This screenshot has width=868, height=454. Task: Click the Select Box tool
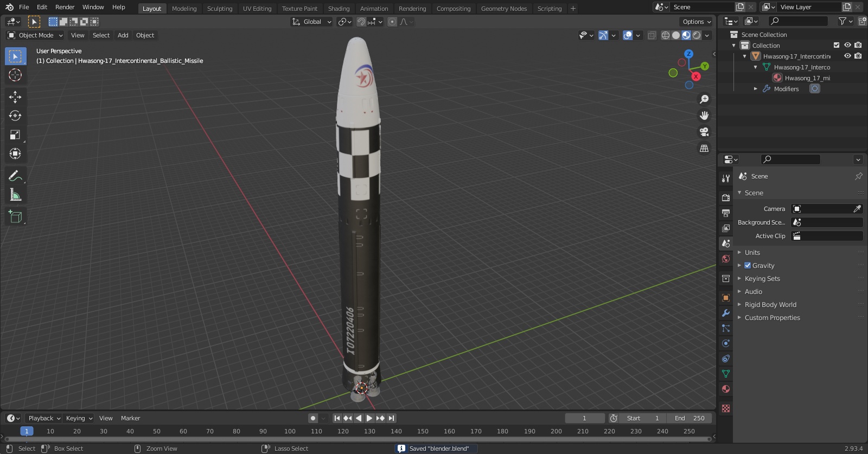pyautogui.click(x=15, y=56)
